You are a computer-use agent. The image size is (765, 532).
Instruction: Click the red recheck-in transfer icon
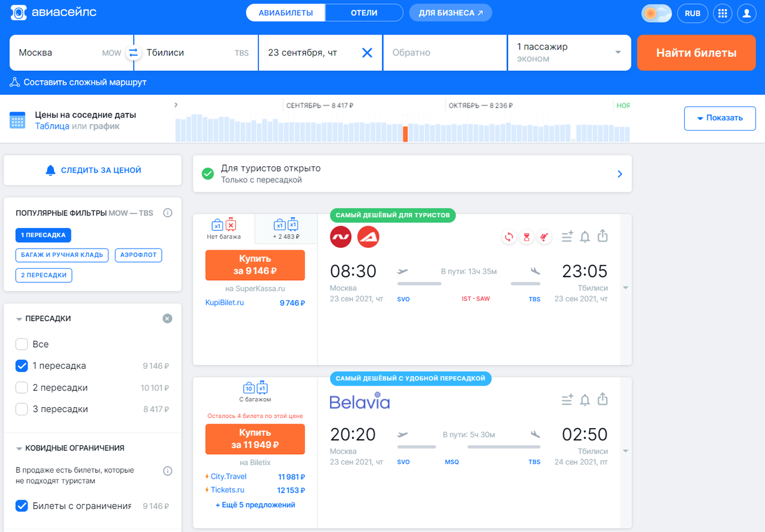509,237
